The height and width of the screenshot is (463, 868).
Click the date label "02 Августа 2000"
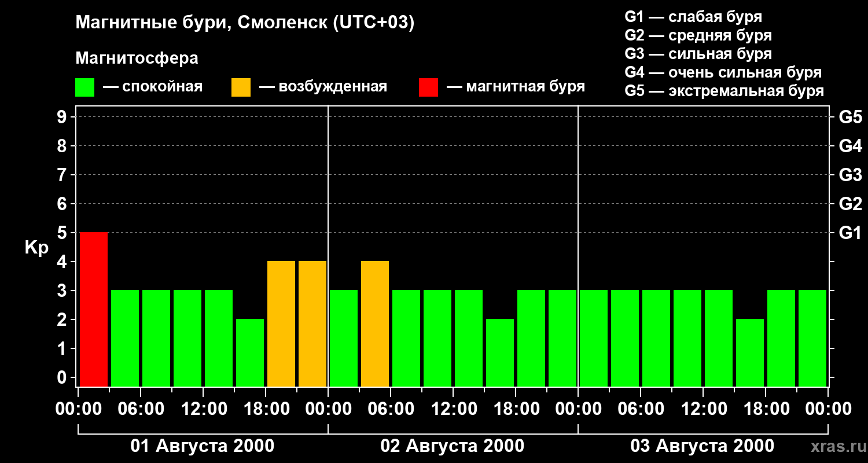click(453, 446)
